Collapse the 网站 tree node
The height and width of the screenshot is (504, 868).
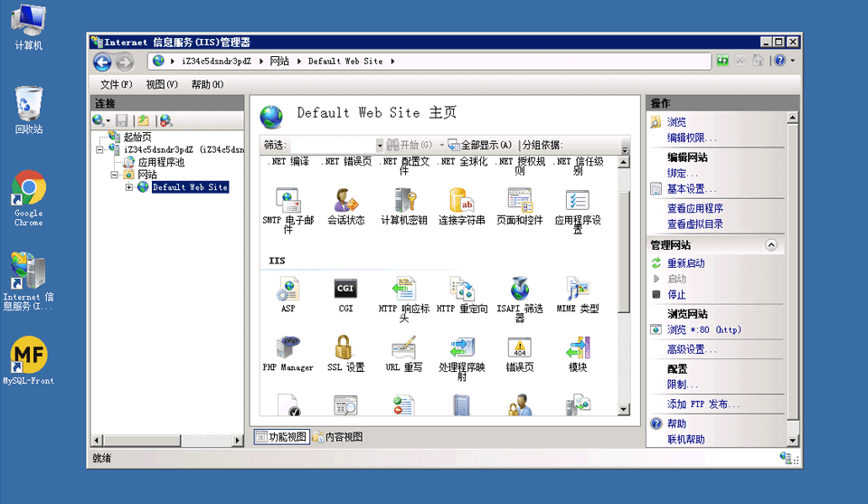point(115,175)
